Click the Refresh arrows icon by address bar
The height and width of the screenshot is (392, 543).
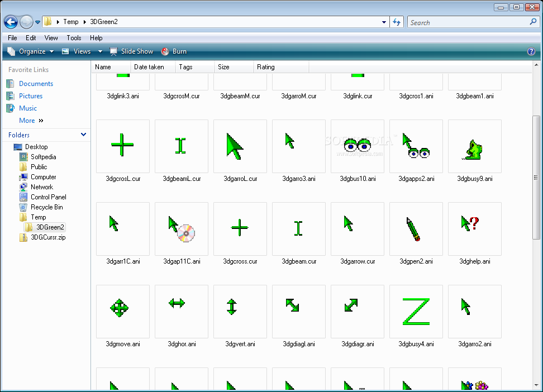(397, 22)
